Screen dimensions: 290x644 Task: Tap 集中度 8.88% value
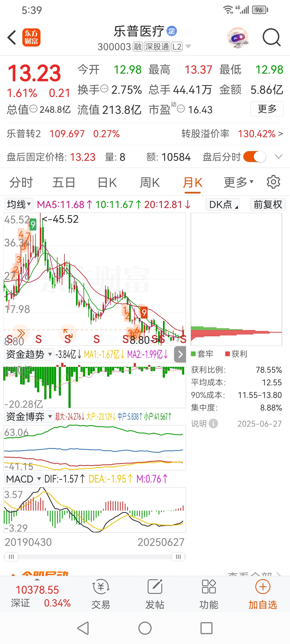271,408
